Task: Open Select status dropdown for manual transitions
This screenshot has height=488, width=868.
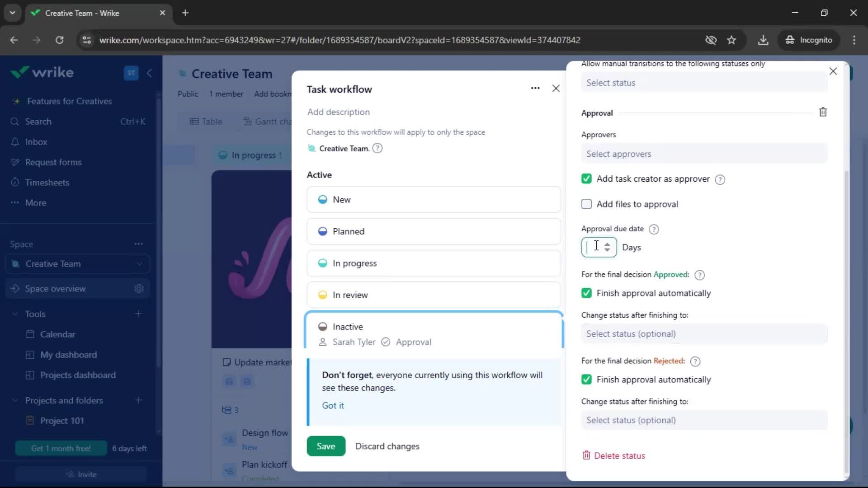Action: [x=704, y=83]
